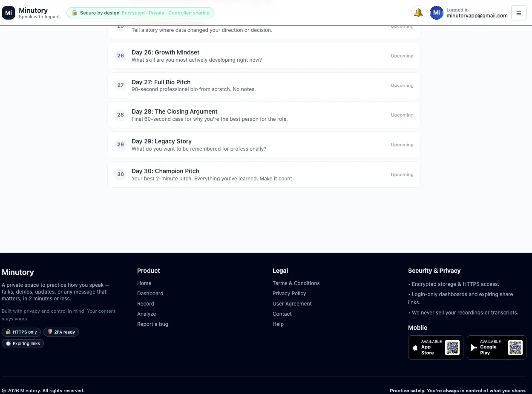This screenshot has height=394, width=532.
Task: Click Upcoming status on Day 30 row
Action: coord(402,174)
